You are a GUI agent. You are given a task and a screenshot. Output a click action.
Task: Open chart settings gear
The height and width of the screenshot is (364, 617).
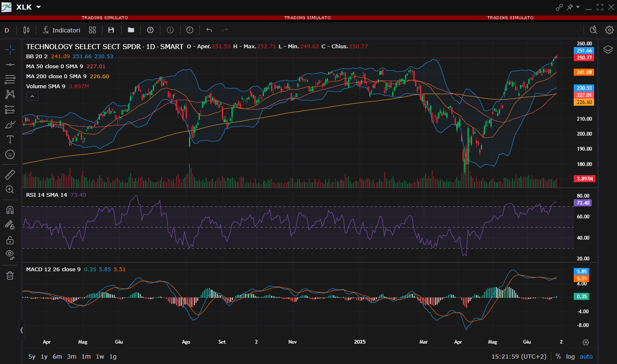[x=609, y=30]
